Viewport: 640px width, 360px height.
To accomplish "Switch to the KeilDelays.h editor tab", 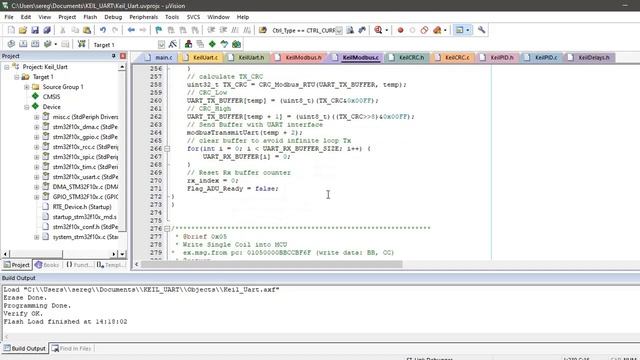I will (590, 58).
